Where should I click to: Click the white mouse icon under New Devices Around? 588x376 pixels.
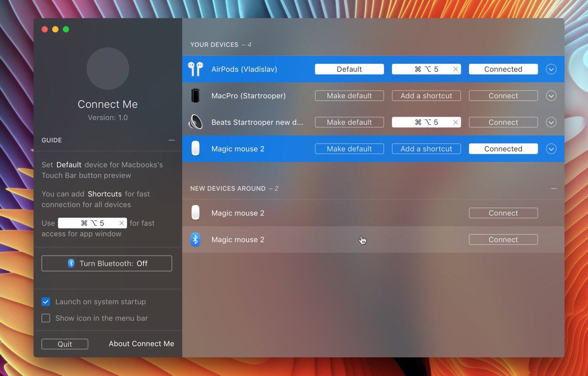[x=195, y=213]
